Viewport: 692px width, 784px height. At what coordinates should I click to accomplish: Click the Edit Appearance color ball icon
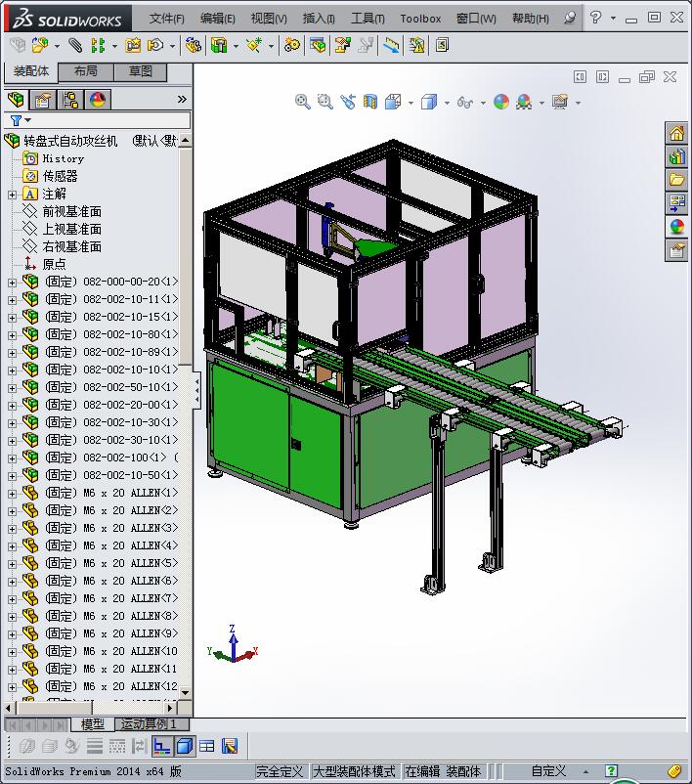[501, 102]
